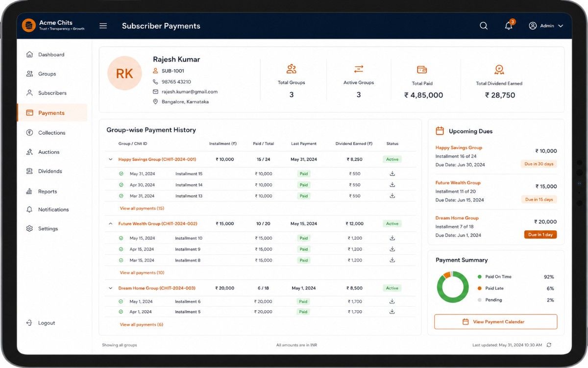Open notifications bell in header
The height and width of the screenshot is (368, 588).
pos(509,26)
